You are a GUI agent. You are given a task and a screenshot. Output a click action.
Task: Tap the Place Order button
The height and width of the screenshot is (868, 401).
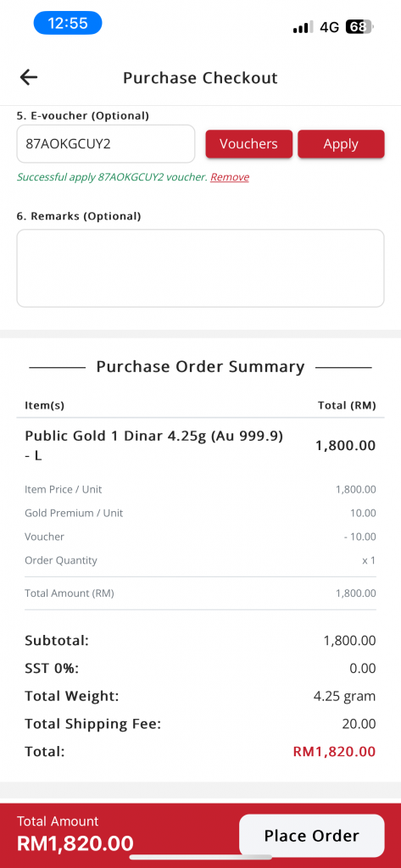[312, 835]
